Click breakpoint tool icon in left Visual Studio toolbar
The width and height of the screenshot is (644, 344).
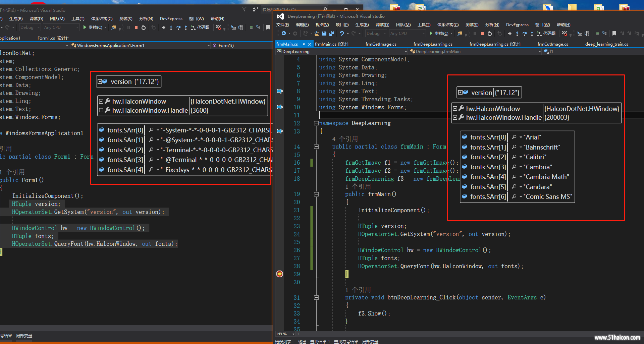[218, 27]
